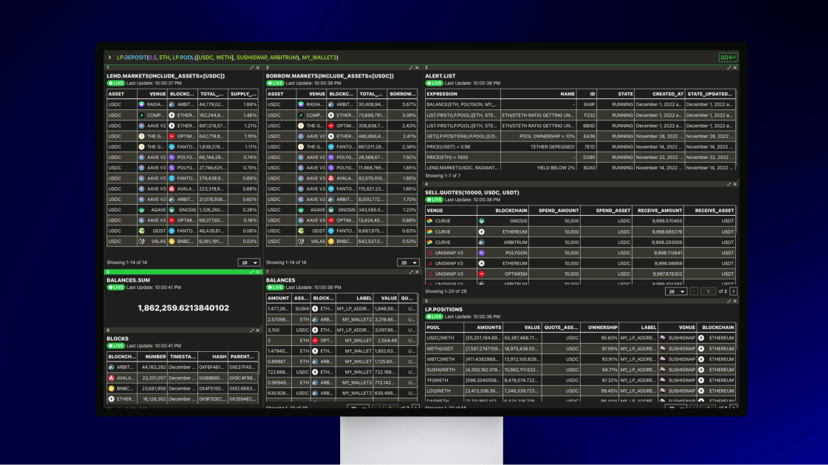The height and width of the screenshot is (465, 828).
Task: Close the SELL.QUOTES panel
Action: pos(735,184)
